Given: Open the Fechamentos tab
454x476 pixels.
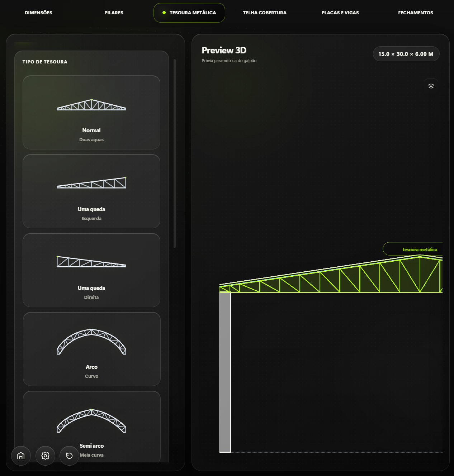Looking at the screenshot, I should pyautogui.click(x=415, y=13).
